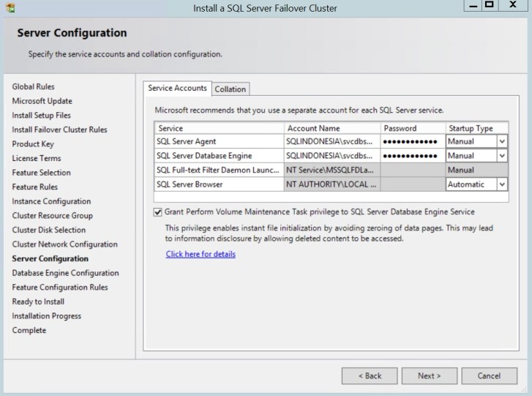Edit SQL Server Agent account name field
532x396 pixels.
click(x=331, y=141)
